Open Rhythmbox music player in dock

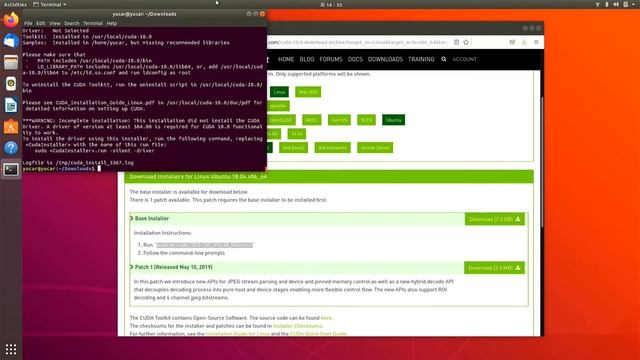click(x=11, y=84)
